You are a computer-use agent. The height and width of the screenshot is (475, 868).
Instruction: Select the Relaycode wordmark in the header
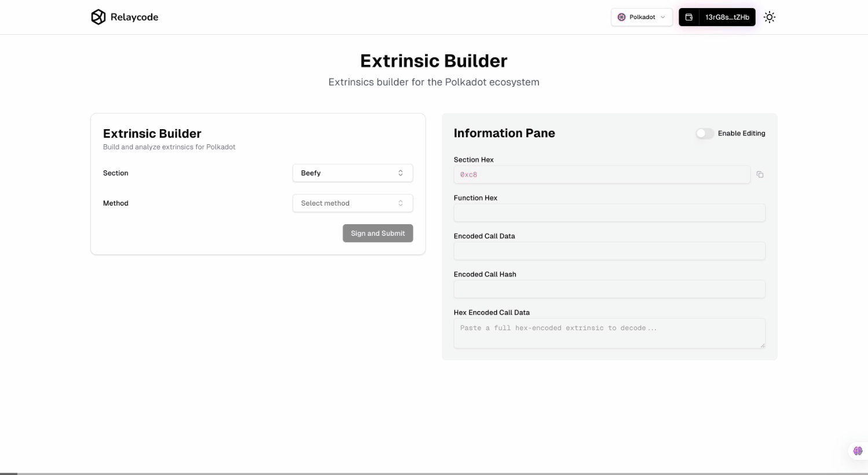coord(134,17)
